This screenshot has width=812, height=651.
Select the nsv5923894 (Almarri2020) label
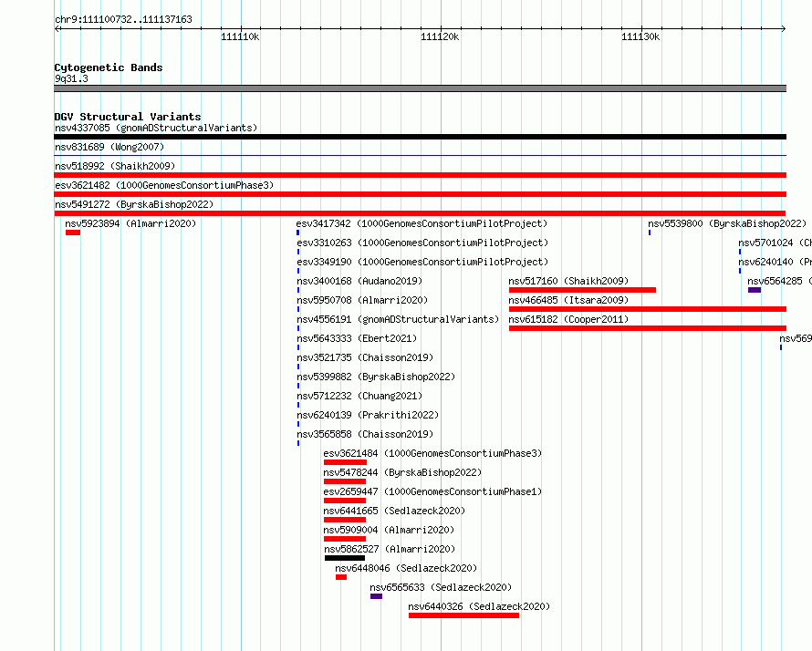(130, 223)
